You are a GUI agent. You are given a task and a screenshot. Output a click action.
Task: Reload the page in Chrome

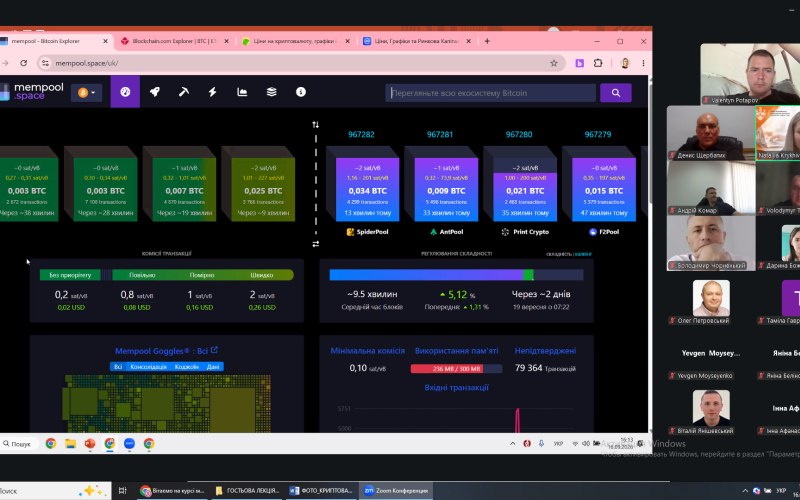click(23, 63)
